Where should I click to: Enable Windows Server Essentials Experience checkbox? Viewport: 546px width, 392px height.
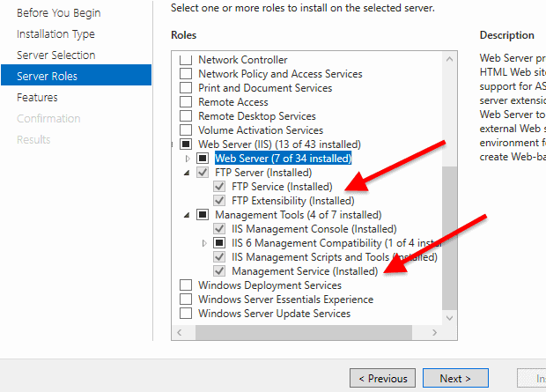click(x=186, y=299)
